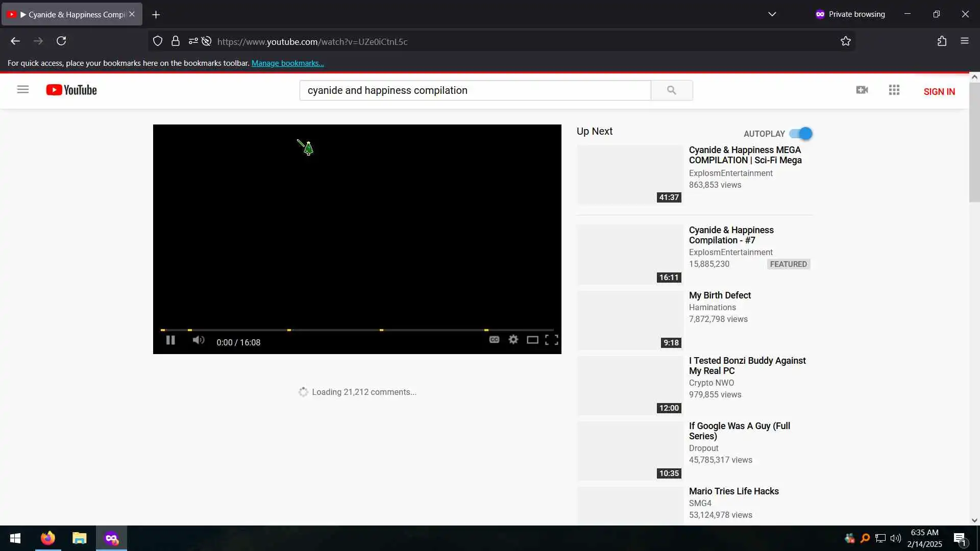
Task: Open YouTube hamburger guide menu
Action: click(23, 90)
